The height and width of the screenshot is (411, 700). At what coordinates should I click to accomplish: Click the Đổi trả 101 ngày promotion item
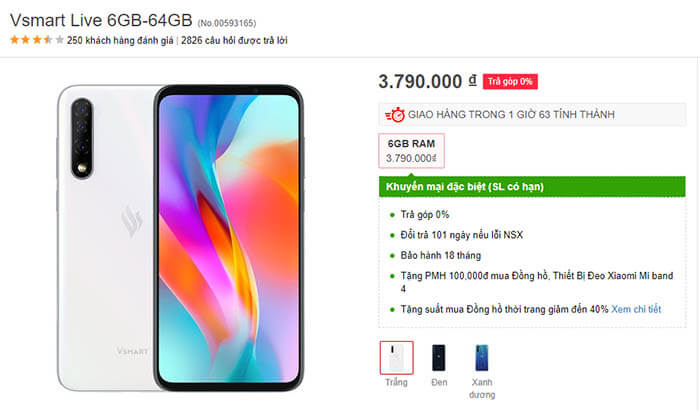click(x=462, y=235)
